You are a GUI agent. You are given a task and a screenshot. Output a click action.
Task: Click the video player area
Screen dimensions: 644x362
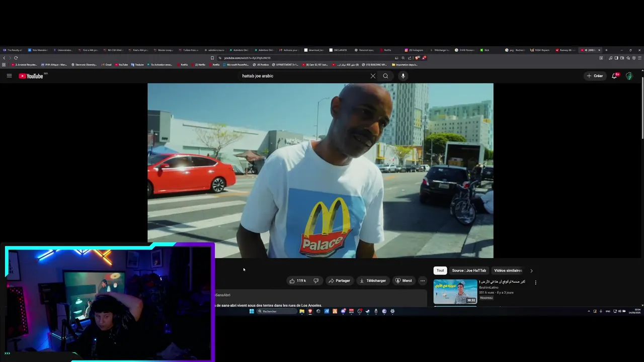[x=320, y=170]
